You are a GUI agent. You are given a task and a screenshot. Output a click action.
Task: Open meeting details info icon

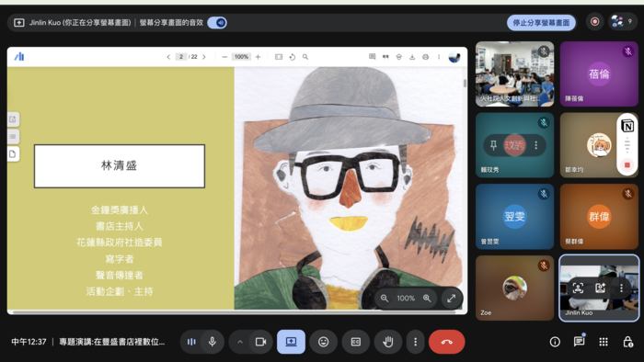coord(555,342)
